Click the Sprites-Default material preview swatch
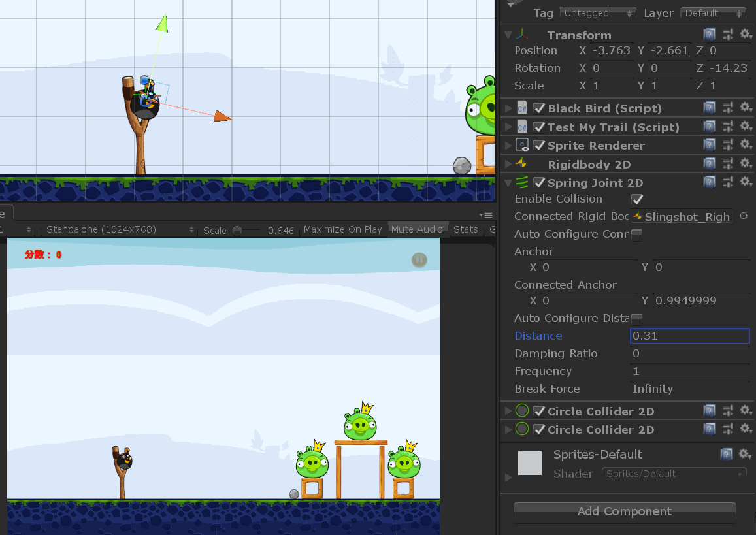 [x=529, y=463]
